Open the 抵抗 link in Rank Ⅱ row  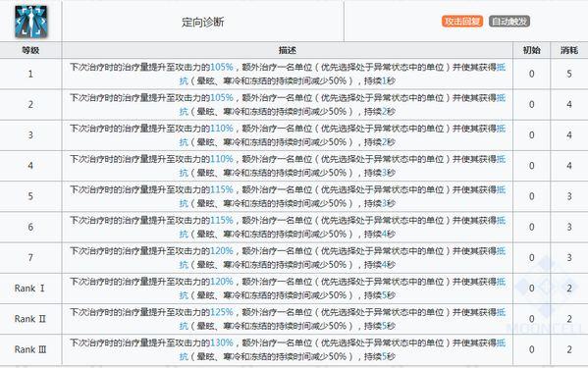[501, 312]
